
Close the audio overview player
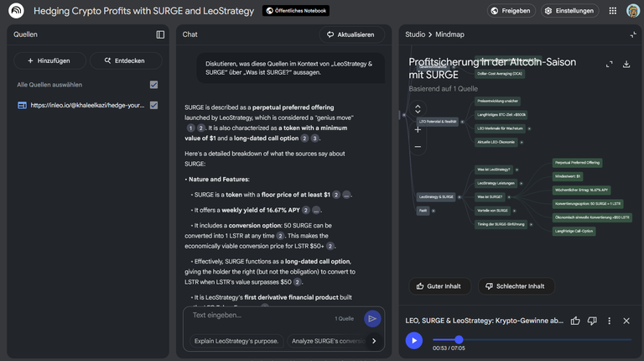pyautogui.click(x=626, y=321)
